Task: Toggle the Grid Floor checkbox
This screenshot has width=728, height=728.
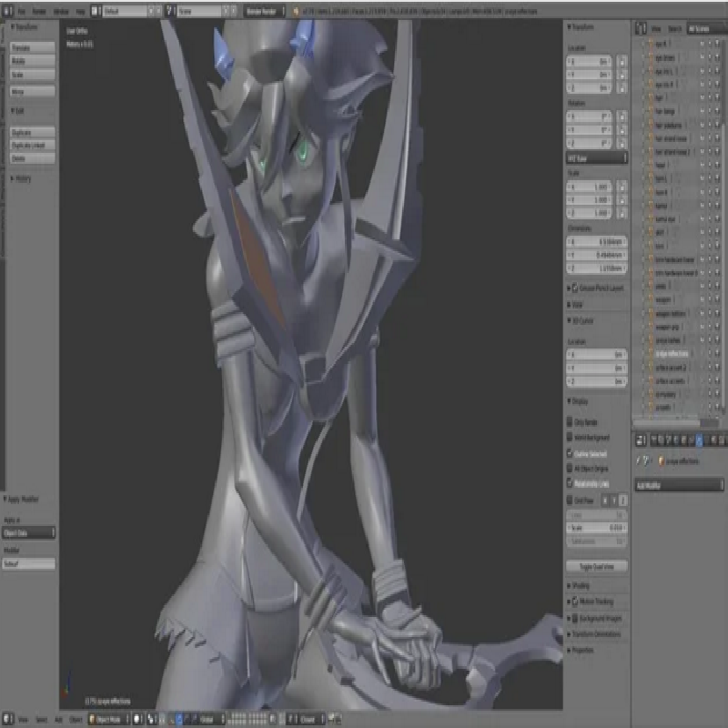Action: click(x=570, y=500)
